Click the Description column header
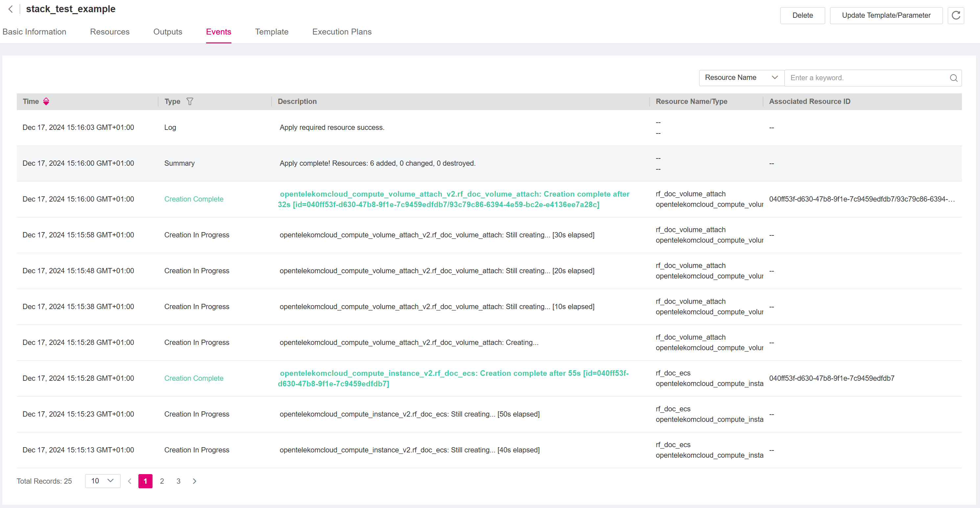The width and height of the screenshot is (980, 508). 297,101
